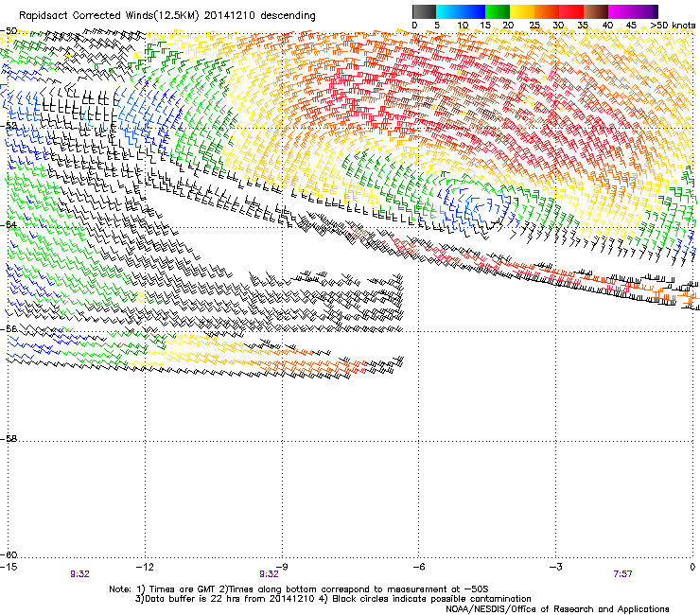Screen dimensions: 700x615
Task: Select the green 15-20 knots legend segment
Action: coord(498,11)
